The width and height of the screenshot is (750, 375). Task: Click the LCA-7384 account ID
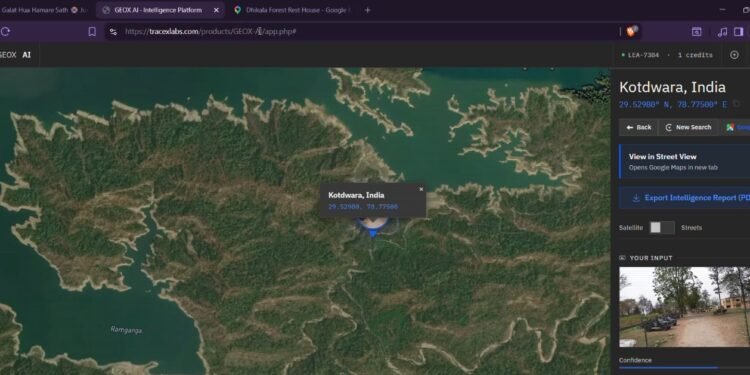(643, 55)
